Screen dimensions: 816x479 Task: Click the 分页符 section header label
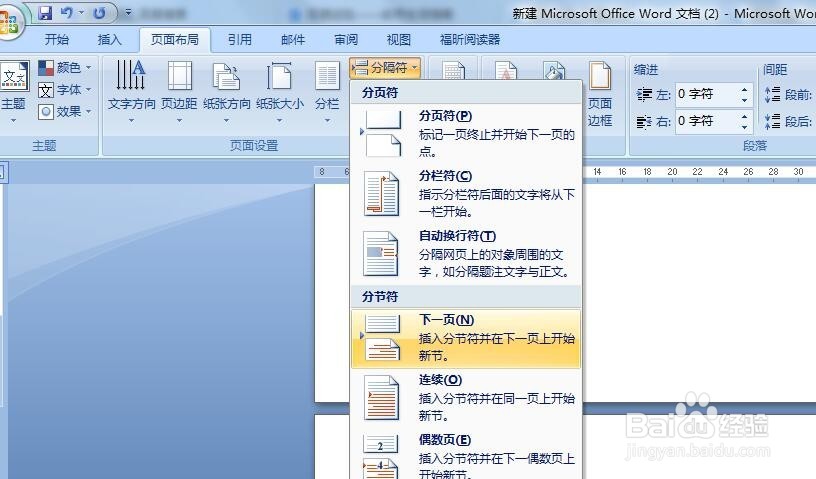380,93
